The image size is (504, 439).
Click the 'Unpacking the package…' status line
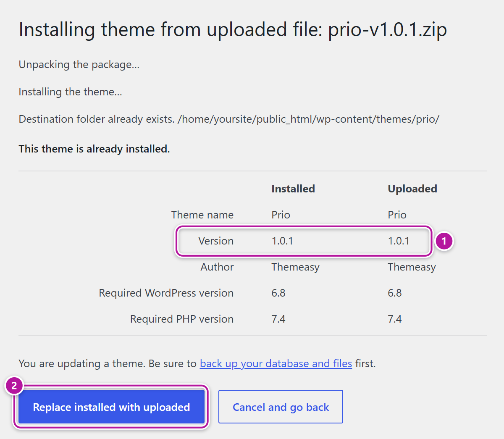click(79, 65)
